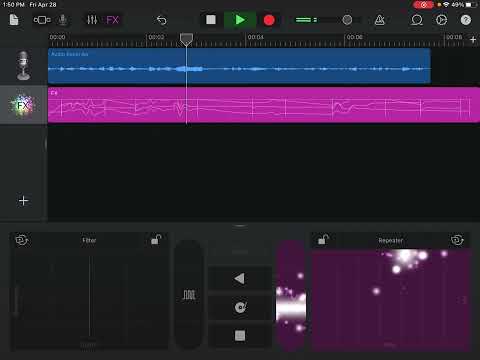Viewport: 480px width, 360px height.
Task: Select the magenta FX region
Action: pyautogui.click(x=264, y=105)
